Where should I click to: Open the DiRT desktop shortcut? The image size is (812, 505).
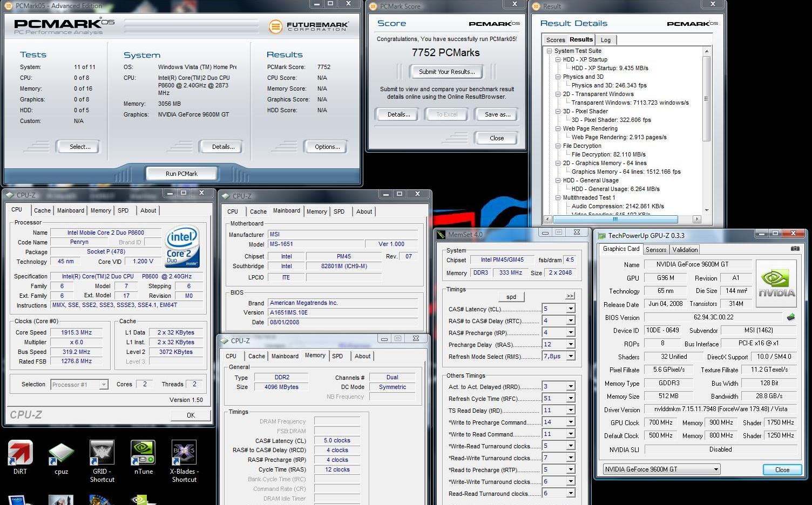coord(20,458)
